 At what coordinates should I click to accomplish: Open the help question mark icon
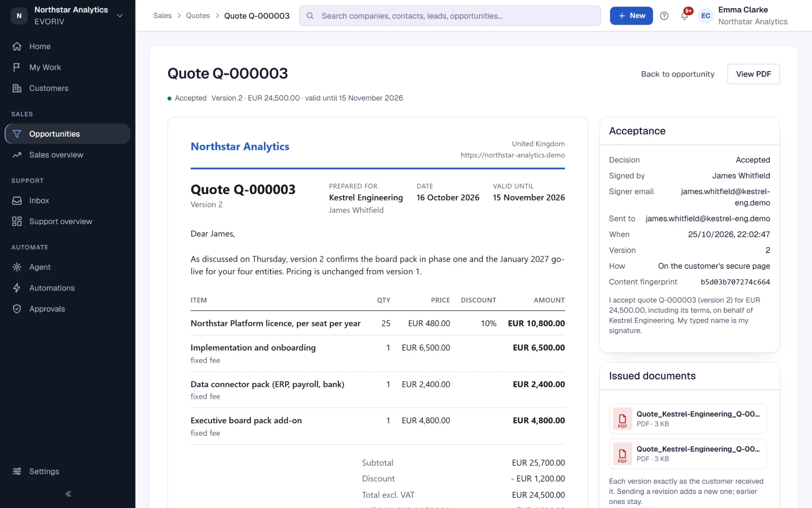click(664, 16)
